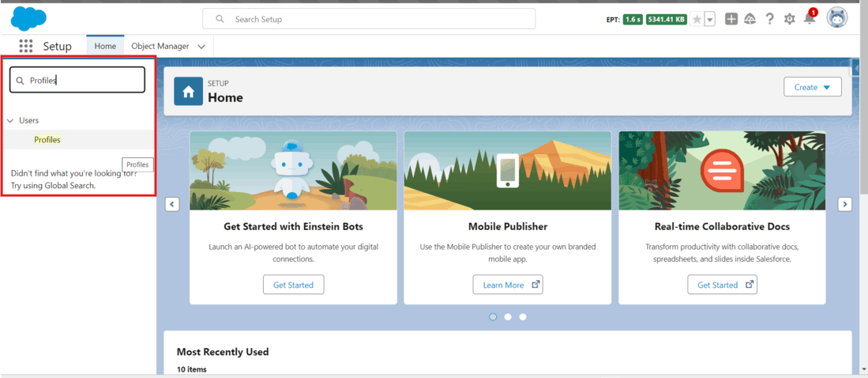Screen dimensions: 868x378
Task: Click the Salesforce cloud logo
Action: click(28, 19)
